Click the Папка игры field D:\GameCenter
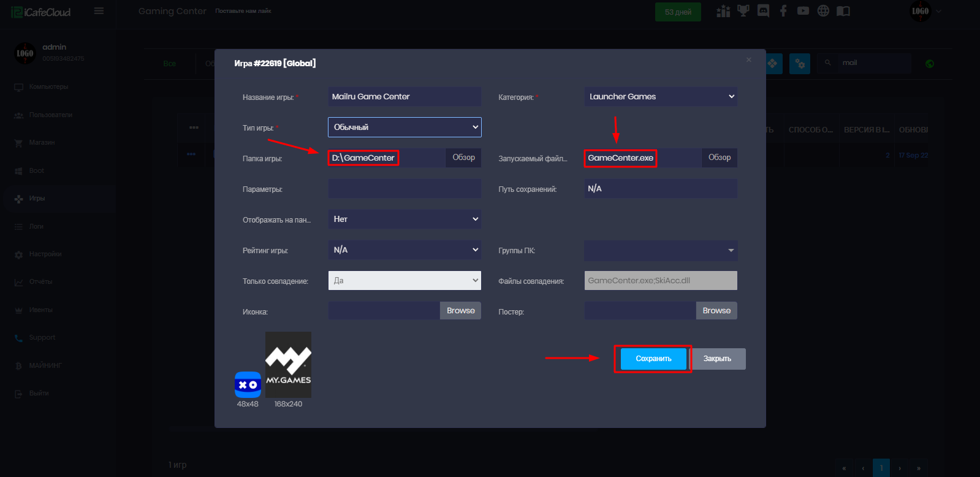The image size is (980, 477). pyautogui.click(x=387, y=158)
